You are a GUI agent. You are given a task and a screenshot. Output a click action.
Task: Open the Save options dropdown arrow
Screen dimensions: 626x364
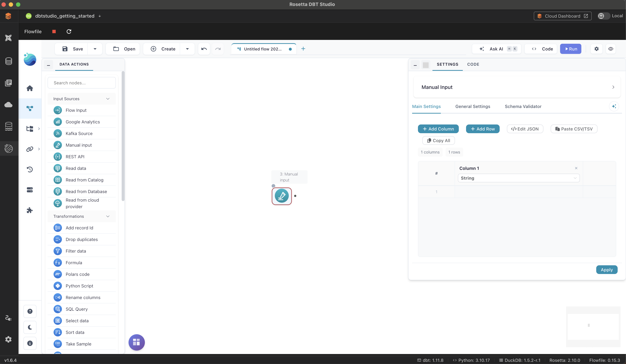[95, 49]
